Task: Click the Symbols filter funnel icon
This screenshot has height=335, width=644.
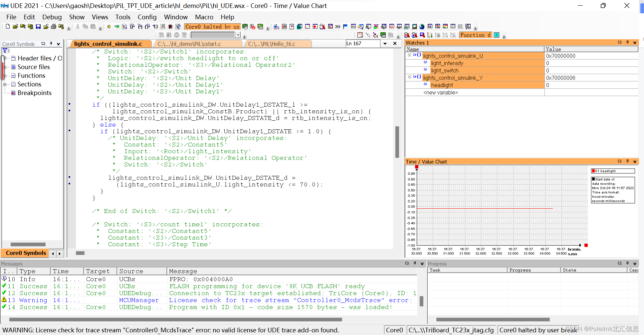Action: [5, 51]
